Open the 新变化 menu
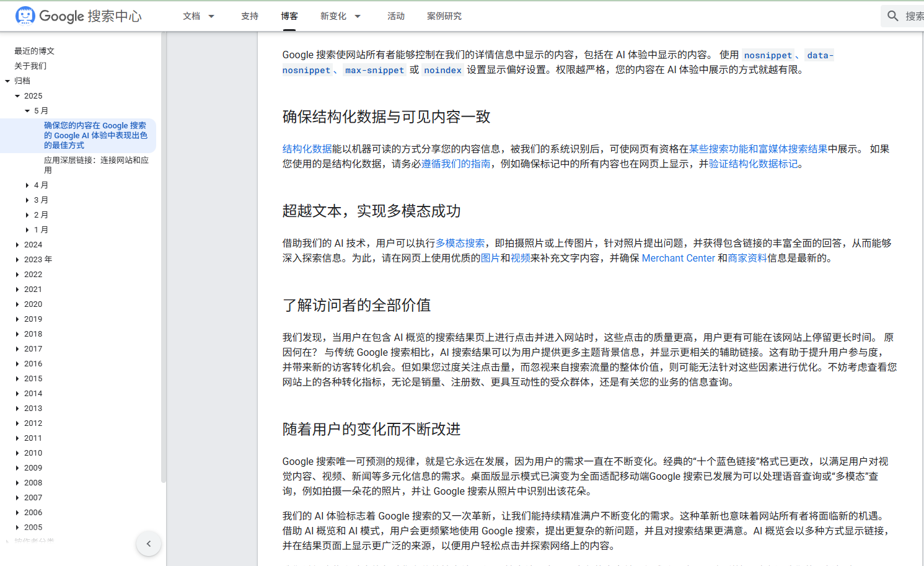 coord(333,16)
